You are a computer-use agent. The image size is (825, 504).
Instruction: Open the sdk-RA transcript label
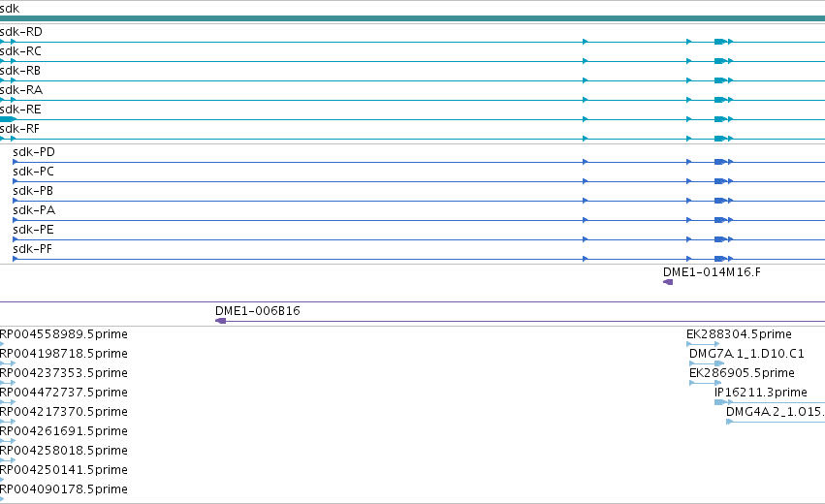click(21, 90)
